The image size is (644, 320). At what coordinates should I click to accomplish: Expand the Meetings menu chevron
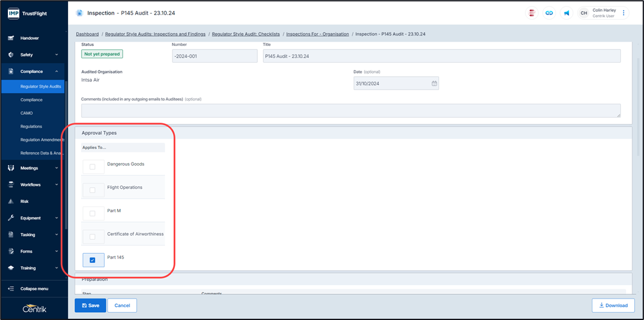click(x=56, y=168)
